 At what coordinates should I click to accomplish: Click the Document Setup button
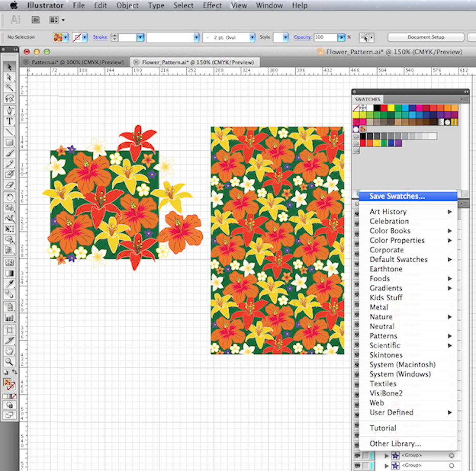[x=425, y=37]
